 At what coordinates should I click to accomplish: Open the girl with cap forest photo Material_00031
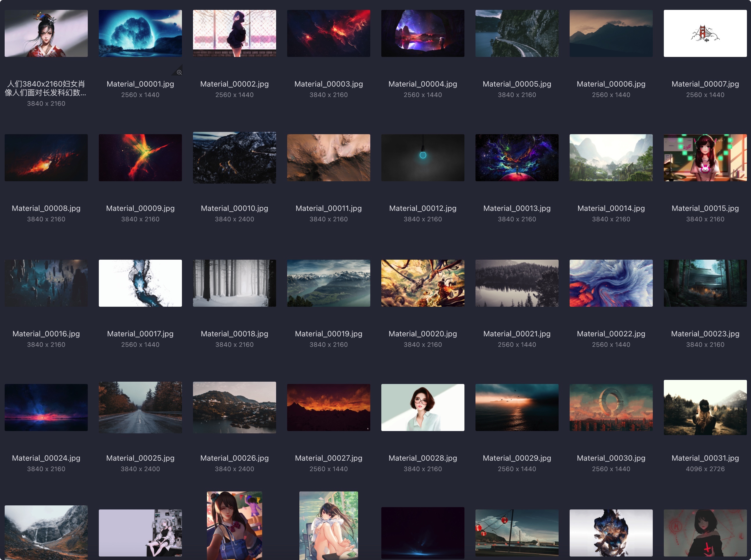pos(705,408)
